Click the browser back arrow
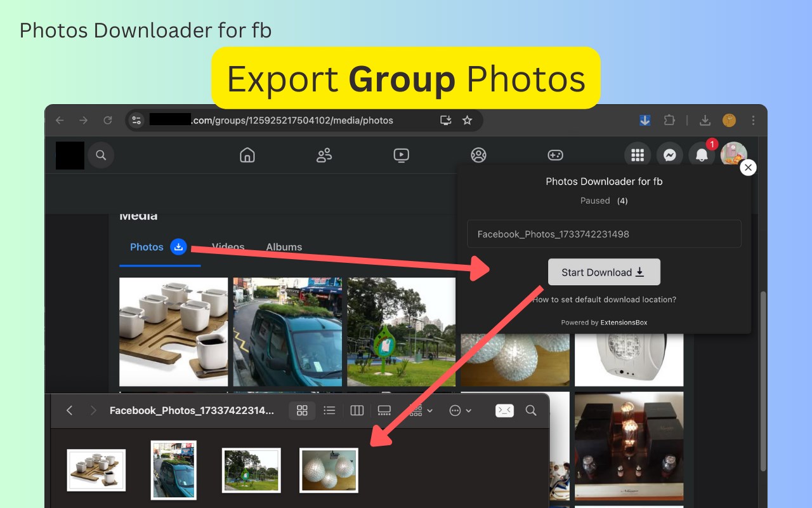Screen dimensions: 812x508 [60, 120]
